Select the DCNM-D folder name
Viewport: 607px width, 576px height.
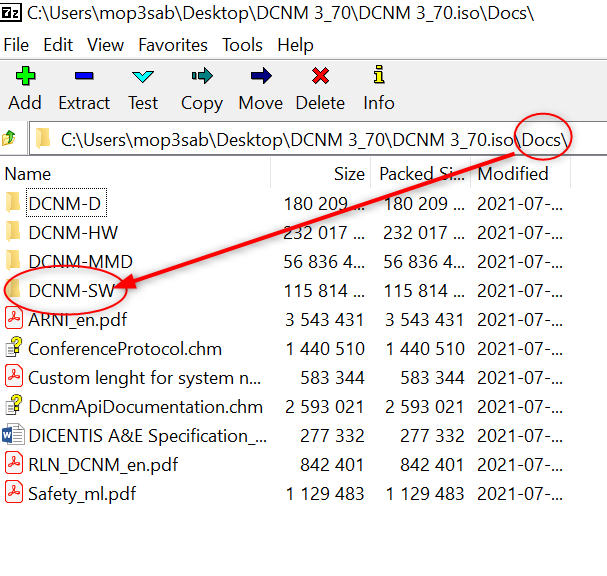(65, 204)
